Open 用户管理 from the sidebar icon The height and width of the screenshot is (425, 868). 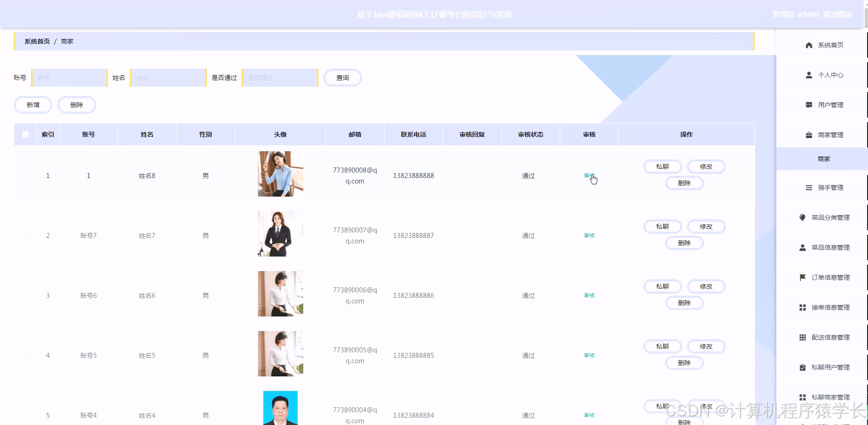pos(809,105)
